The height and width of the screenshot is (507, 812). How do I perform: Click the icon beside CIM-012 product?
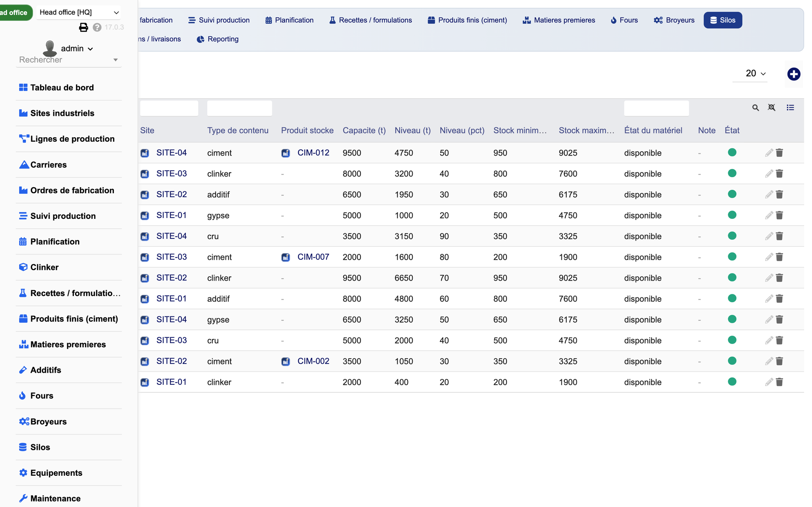coord(285,153)
